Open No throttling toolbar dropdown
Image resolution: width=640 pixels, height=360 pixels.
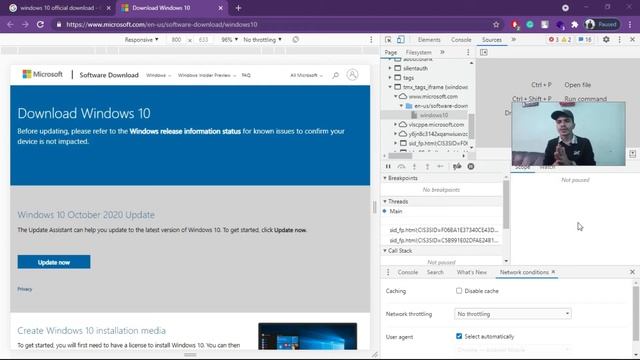[262, 40]
